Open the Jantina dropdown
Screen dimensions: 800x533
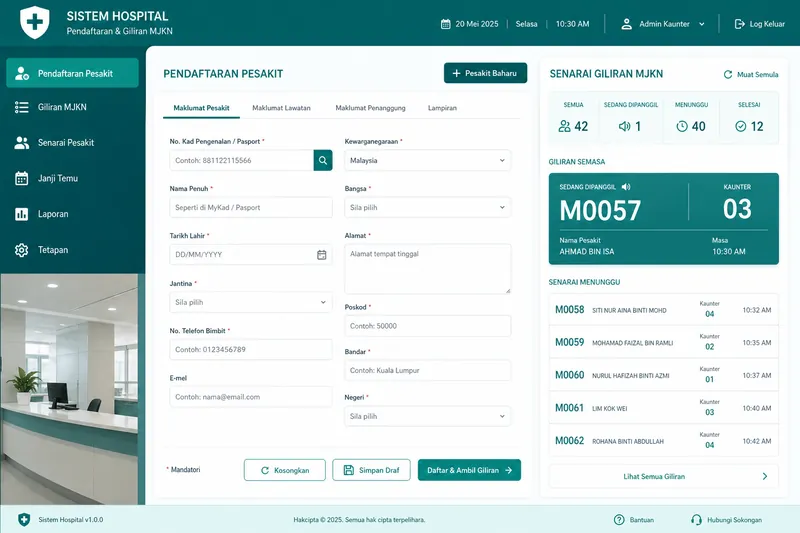[x=251, y=302]
